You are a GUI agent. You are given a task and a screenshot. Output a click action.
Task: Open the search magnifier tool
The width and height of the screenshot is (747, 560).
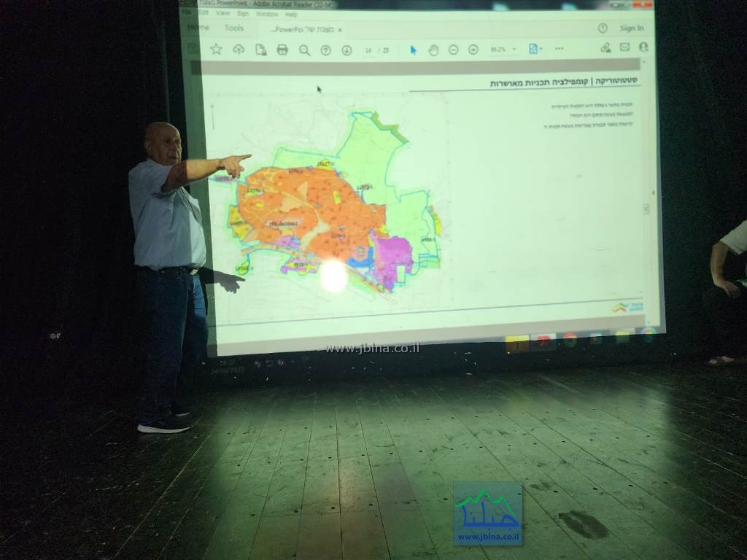point(304,50)
